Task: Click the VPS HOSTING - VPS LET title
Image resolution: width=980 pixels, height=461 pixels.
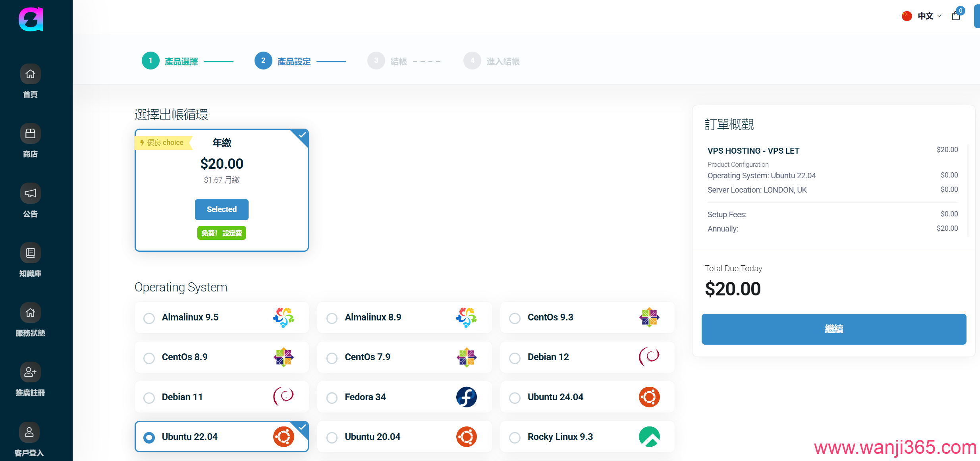Action: click(x=753, y=151)
